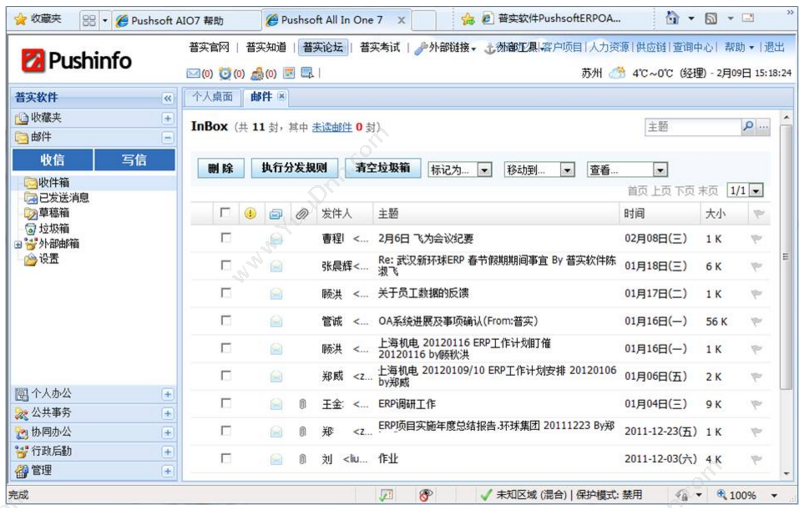The width and height of the screenshot is (801, 508).
Task: Open the 草稿箱 folder
Action: pyautogui.click(x=54, y=213)
